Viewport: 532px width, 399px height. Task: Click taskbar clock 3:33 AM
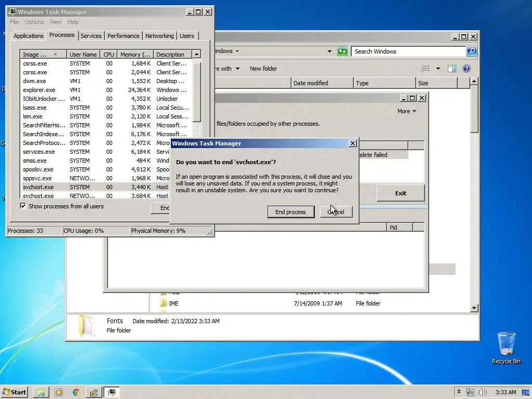tap(506, 392)
